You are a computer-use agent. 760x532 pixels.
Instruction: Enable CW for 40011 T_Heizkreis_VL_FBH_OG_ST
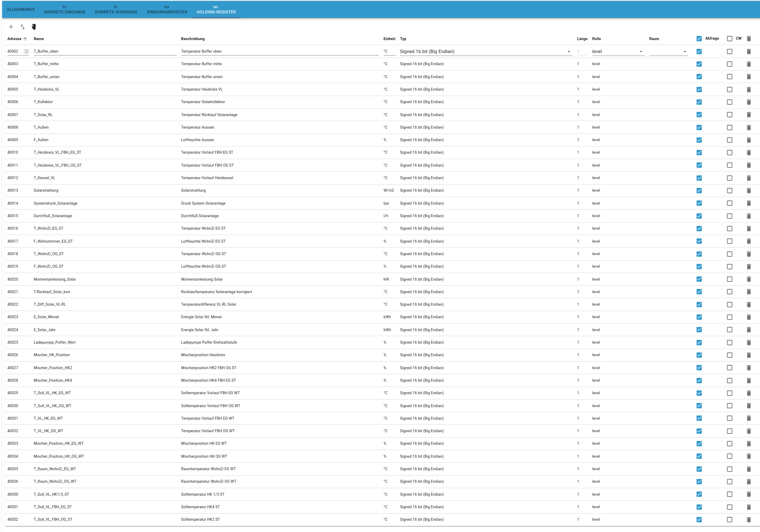[x=730, y=165]
